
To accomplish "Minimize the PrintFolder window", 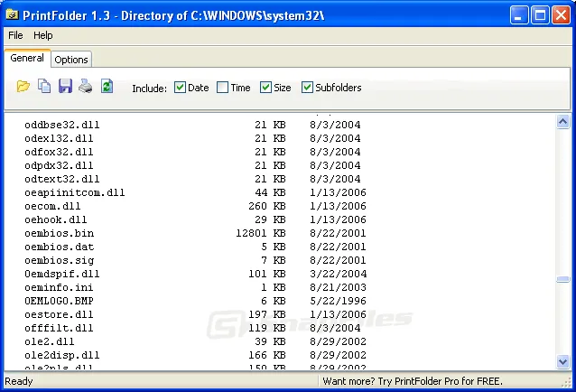I will click(x=519, y=15).
